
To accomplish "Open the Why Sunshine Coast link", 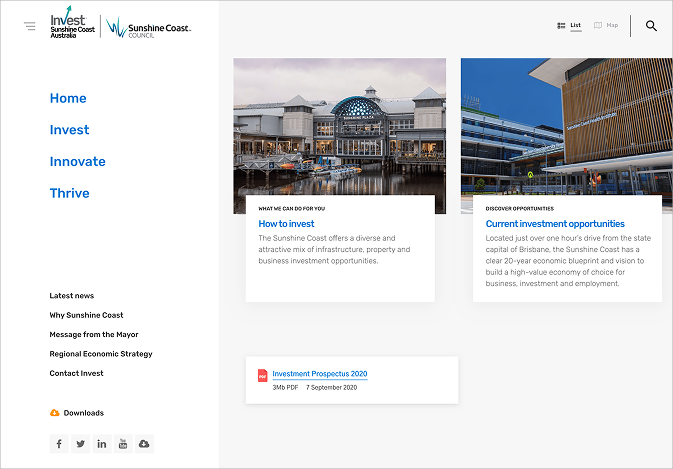I will click(x=86, y=315).
